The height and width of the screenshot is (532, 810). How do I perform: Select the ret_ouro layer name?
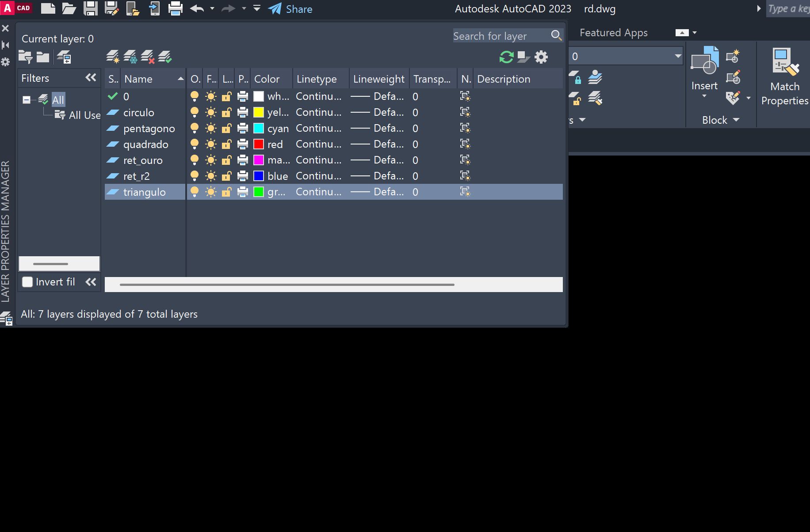coord(143,160)
